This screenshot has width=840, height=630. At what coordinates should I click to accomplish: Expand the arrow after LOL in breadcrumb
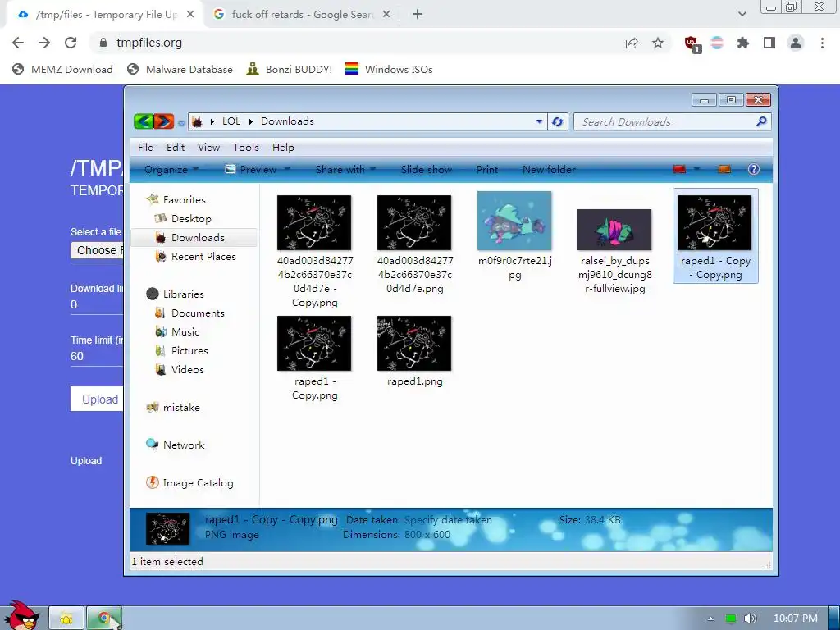pos(250,121)
